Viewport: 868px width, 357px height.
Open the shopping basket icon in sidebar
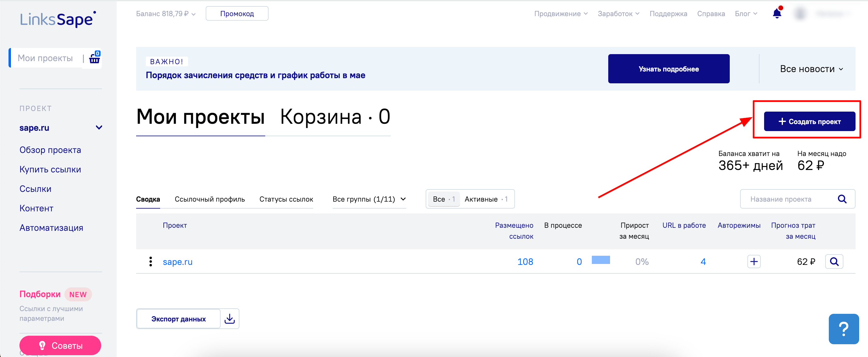[x=94, y=58]
